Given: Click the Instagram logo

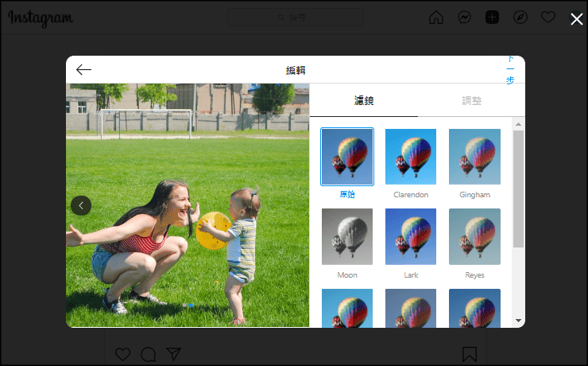Looking at the screenshot, I should point(41,18).
